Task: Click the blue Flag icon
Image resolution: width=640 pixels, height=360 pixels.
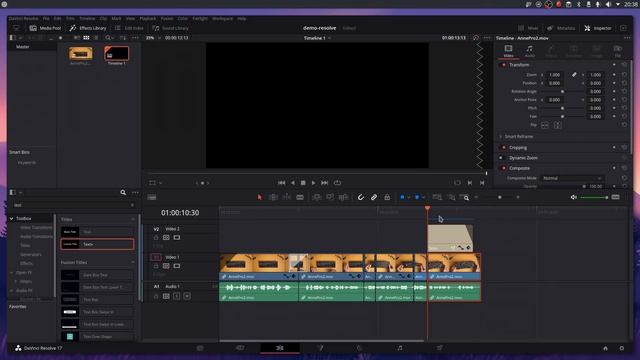Action: 402,197
